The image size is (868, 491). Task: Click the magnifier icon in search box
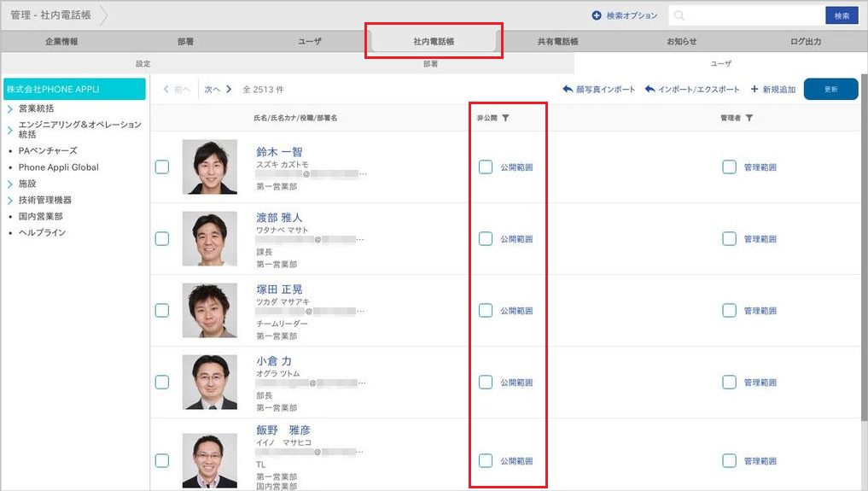(x=678, y=15)
